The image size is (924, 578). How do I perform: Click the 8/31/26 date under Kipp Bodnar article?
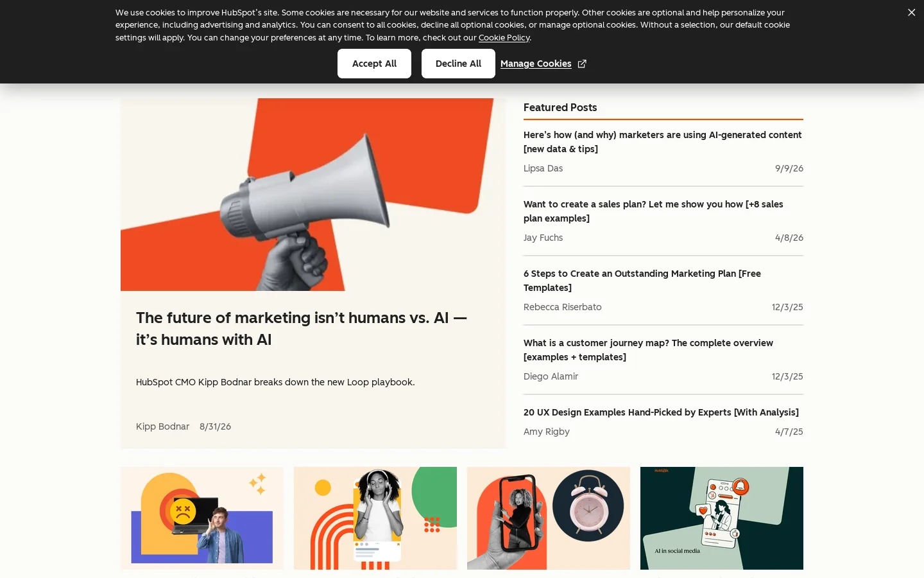pos(215,426)
